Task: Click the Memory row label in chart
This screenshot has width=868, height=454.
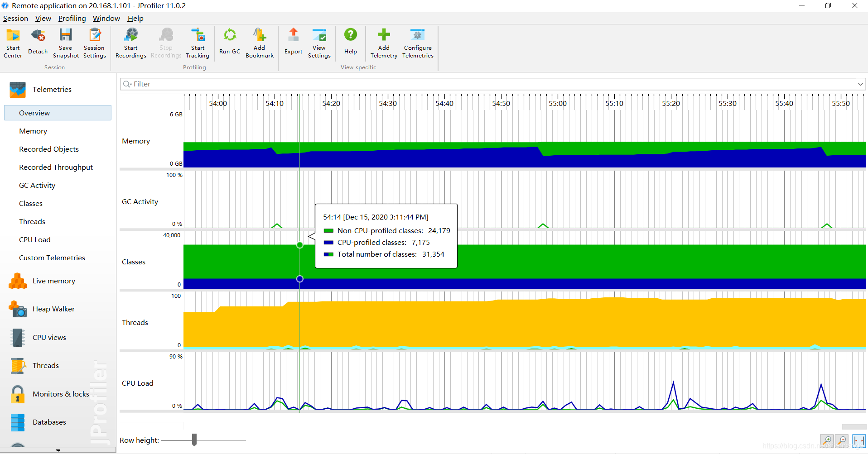Action: point(136,141)
